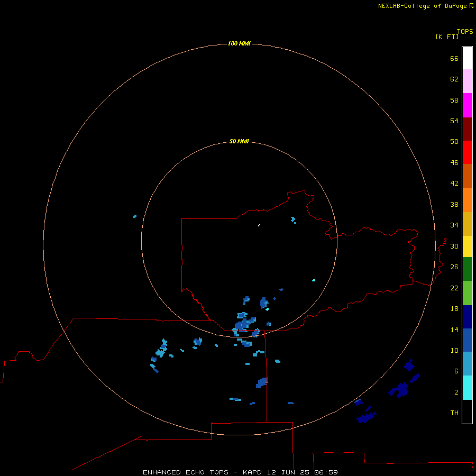Pick the gold legend swatch
The image size is (476, 476).
point(467,224)
